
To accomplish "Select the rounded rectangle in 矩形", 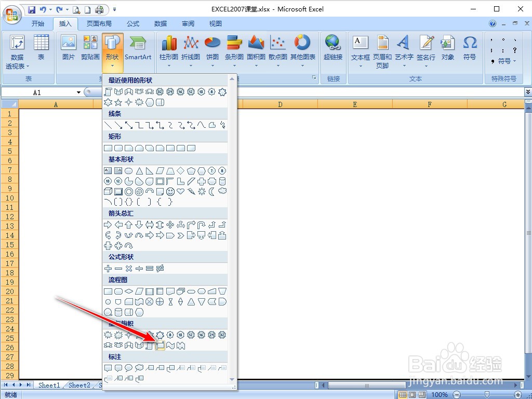I will click(x=118, y=148).
